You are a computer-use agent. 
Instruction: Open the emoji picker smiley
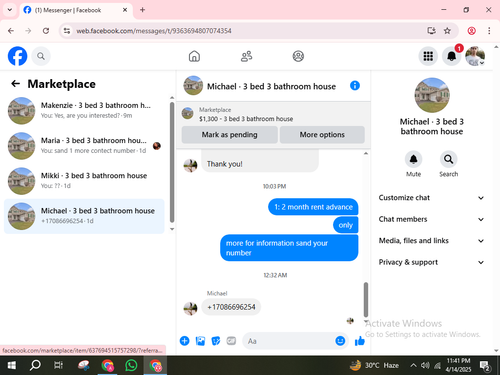pyautogui.click(x=340, y=341)
